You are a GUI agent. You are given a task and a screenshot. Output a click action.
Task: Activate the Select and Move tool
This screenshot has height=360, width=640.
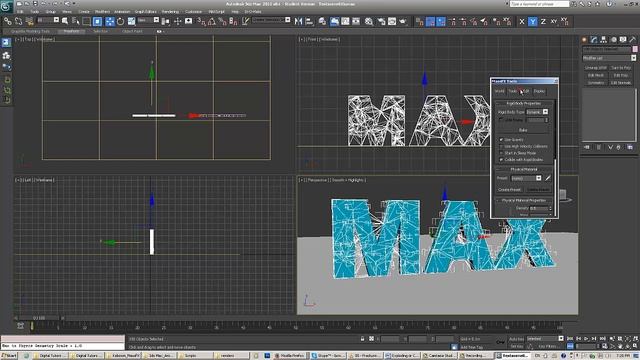point(110,21)
